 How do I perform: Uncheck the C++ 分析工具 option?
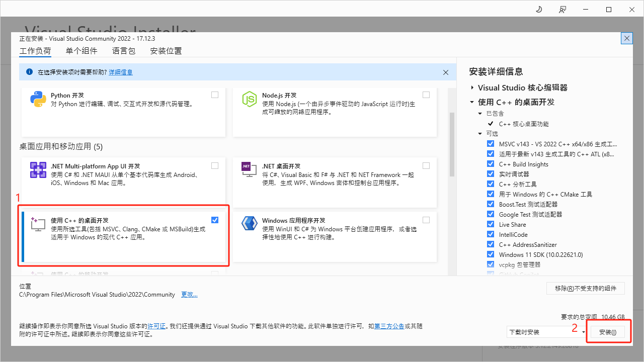pos(491,184)
